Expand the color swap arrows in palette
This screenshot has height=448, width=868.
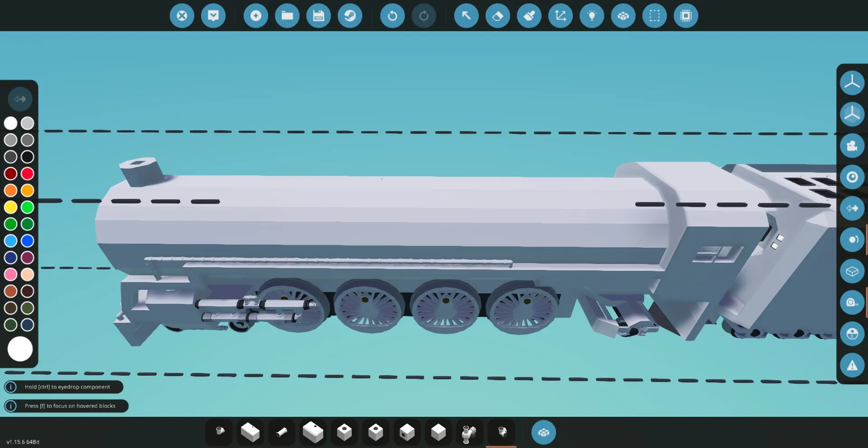tap(20, 99)
